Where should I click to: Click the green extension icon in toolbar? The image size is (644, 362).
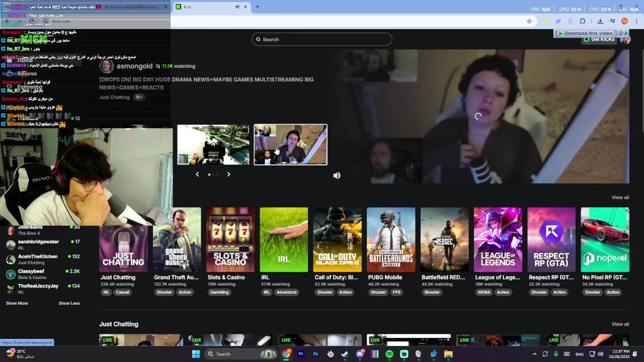coord(546,21)
